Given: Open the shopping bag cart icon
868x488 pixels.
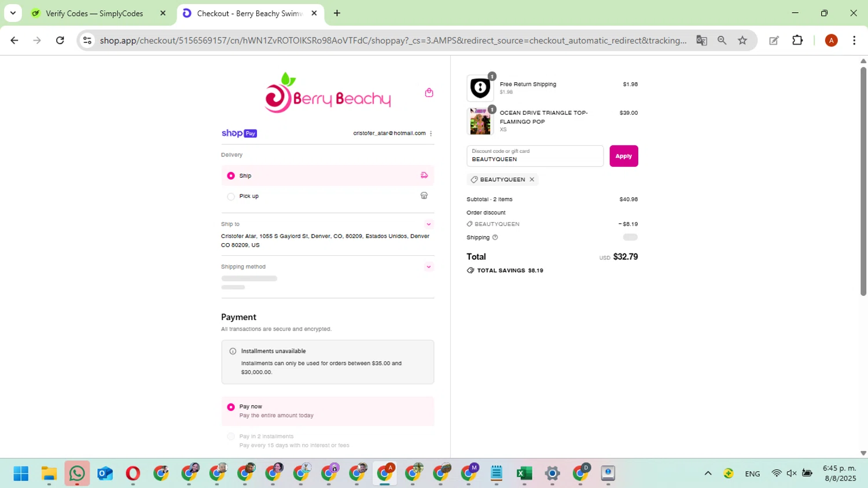Looking at the screenshot, I should 429,93.
